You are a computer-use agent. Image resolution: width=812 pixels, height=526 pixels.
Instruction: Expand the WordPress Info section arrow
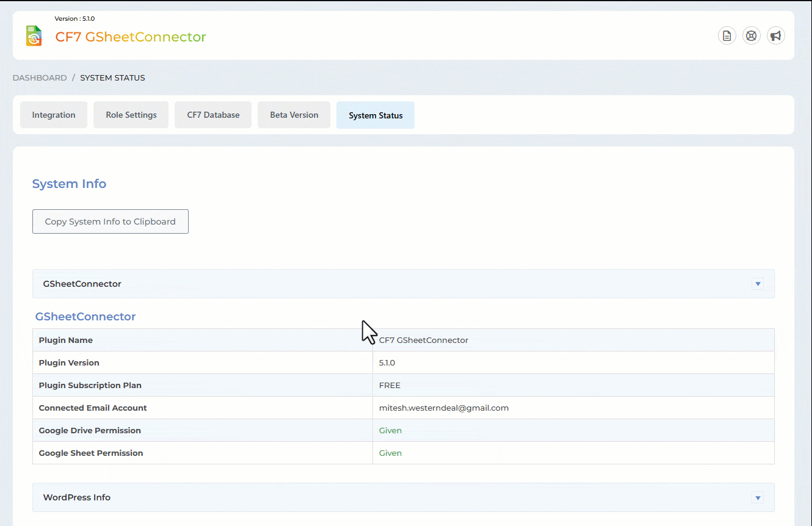tap(758, 497)
